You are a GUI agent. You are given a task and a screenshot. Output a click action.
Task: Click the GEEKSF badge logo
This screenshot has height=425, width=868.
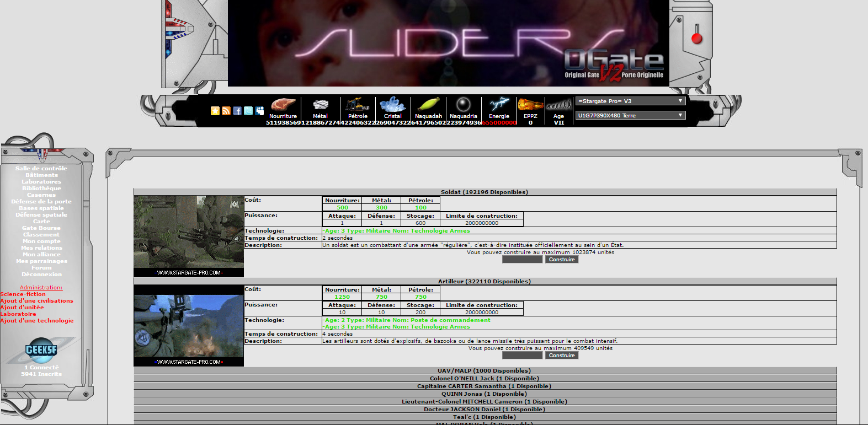pos(41,350)
